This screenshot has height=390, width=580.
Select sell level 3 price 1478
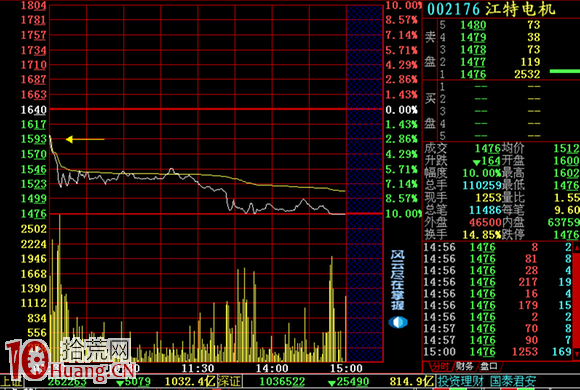coord(473,50)
